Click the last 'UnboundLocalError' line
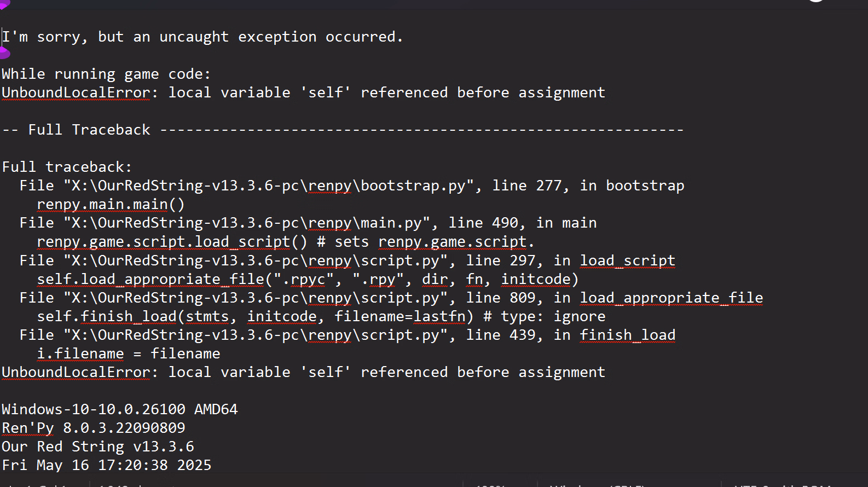The height and width of the screenshot is (487, 868). tap(304, 372)
